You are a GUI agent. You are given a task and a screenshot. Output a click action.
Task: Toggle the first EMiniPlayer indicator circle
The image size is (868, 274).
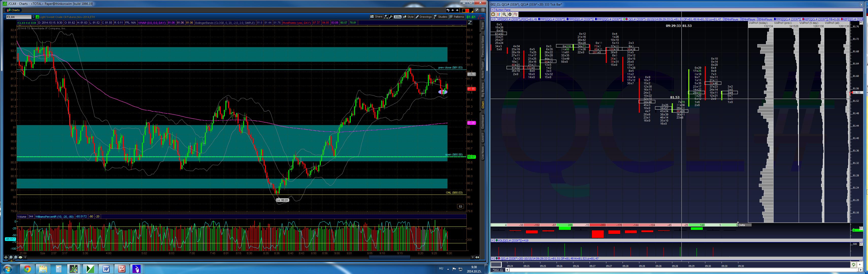[724, 19]
